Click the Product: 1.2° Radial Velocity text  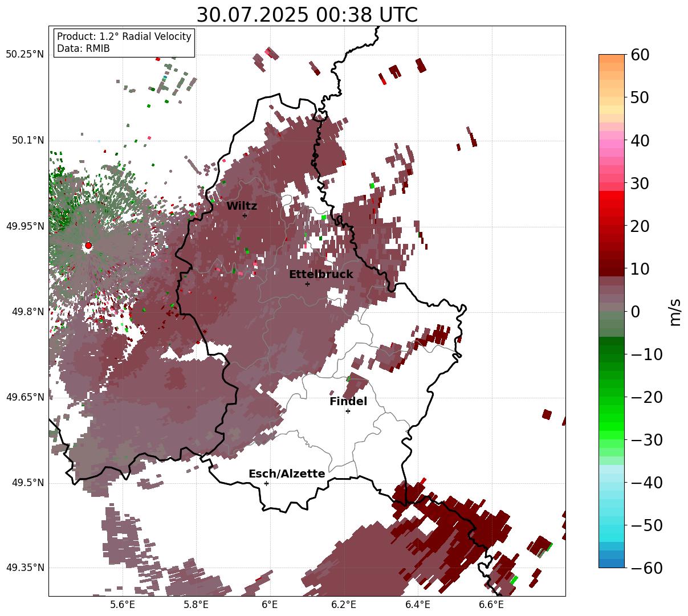click(124, 36)
